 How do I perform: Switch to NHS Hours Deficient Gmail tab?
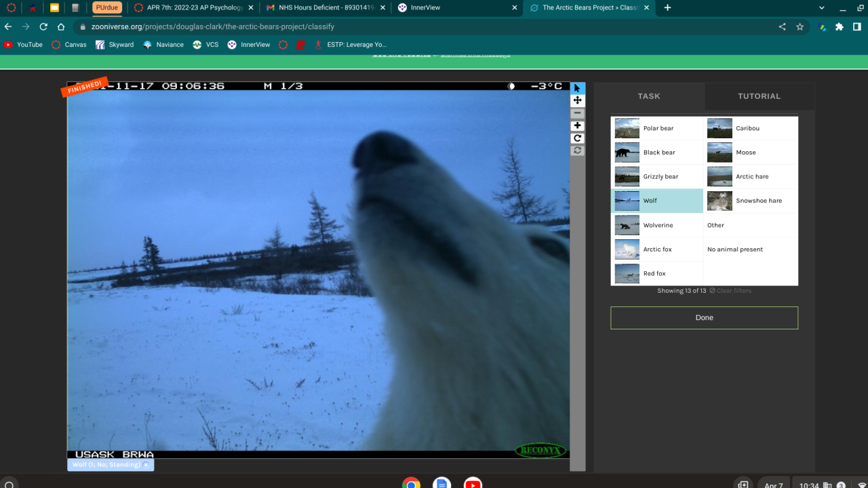[x=326, y=8]
